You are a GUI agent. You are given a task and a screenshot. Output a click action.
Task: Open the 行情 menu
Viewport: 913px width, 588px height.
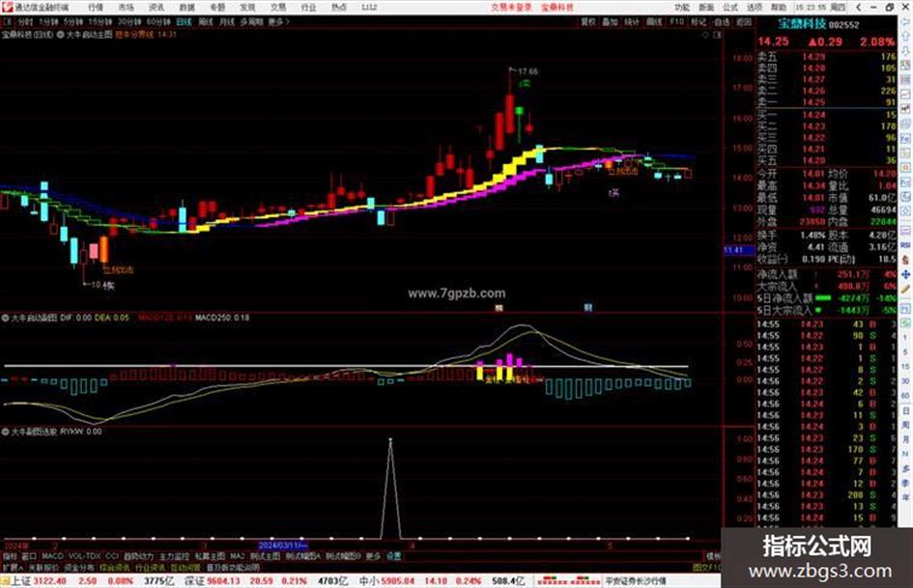96,7
